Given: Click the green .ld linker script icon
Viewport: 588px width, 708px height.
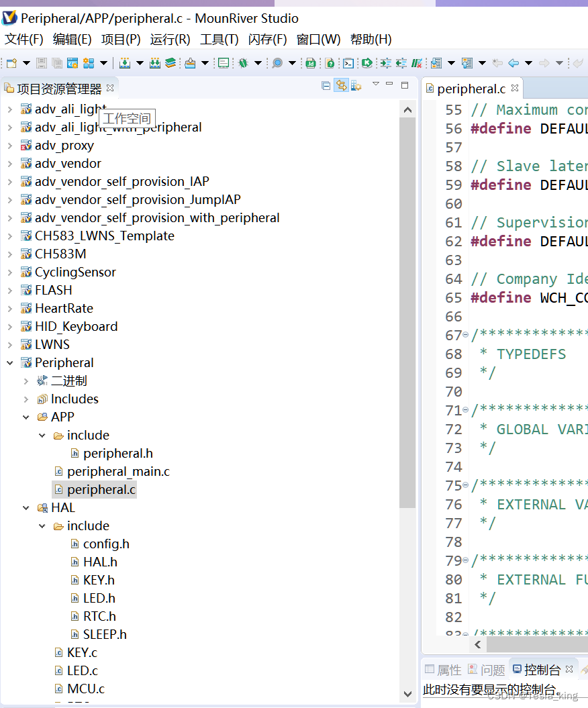Looking at the screenshot, I should coord(311,63).
